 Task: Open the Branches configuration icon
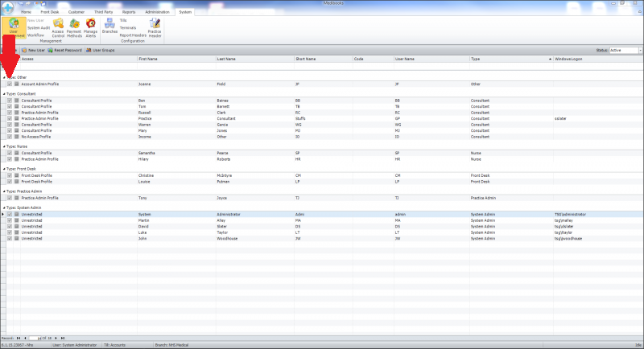point(109,27)
